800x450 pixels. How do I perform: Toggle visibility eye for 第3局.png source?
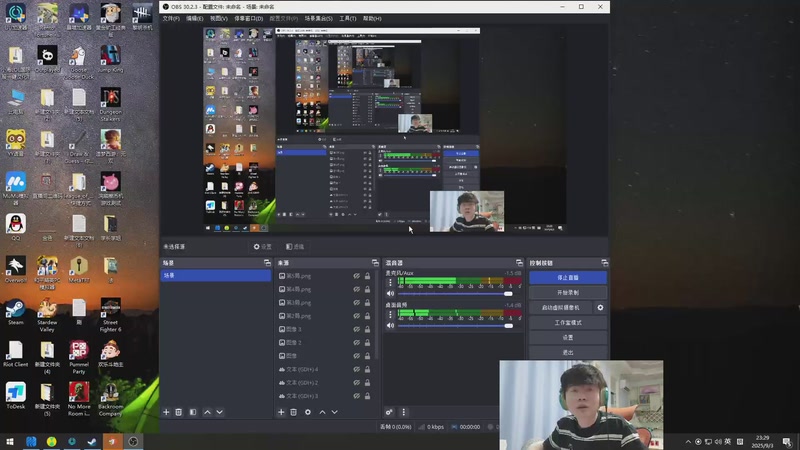[x=357, y=303]
